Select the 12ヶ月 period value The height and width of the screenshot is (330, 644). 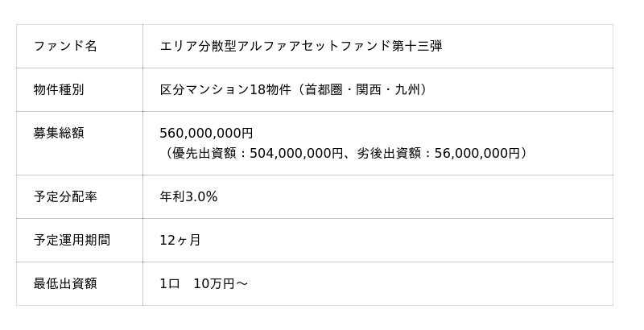pyautogui.click(x=180, y=240)
